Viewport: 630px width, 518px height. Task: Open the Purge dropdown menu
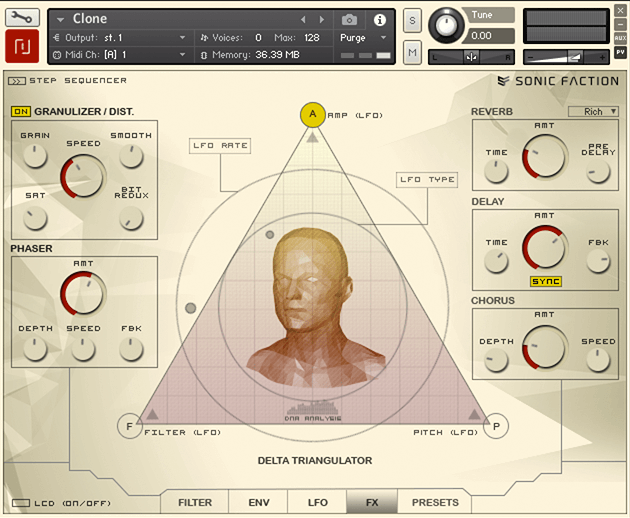363,38
